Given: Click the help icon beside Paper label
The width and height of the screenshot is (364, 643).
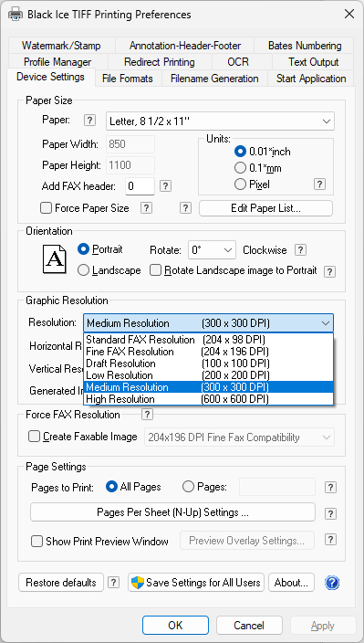Looking at the screenshot, I should [89, 121].
